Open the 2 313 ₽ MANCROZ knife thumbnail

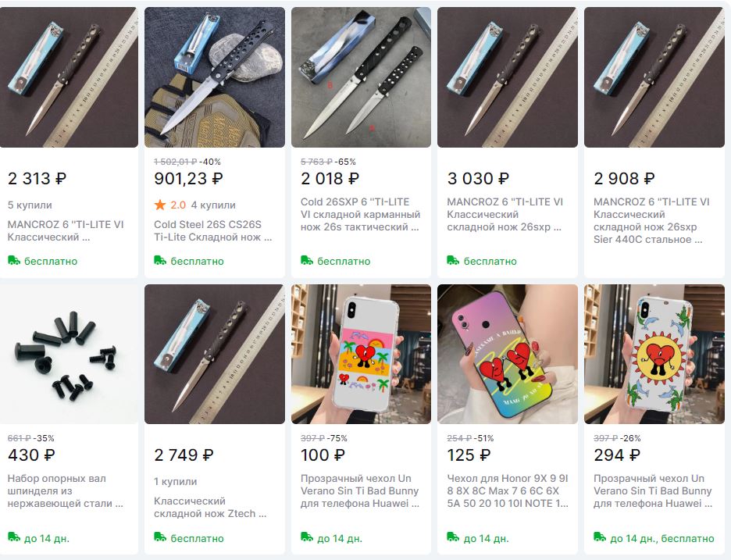point(69,77)
